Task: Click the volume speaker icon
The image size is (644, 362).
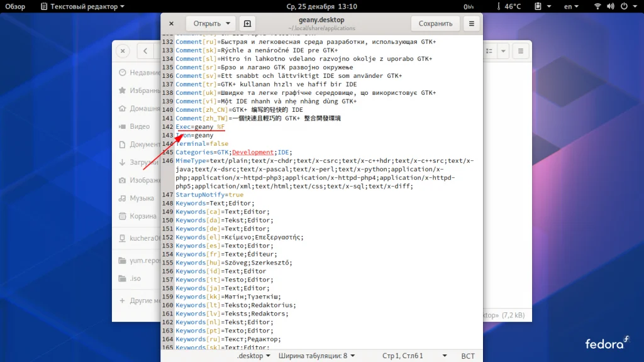Action: [611, 6]
